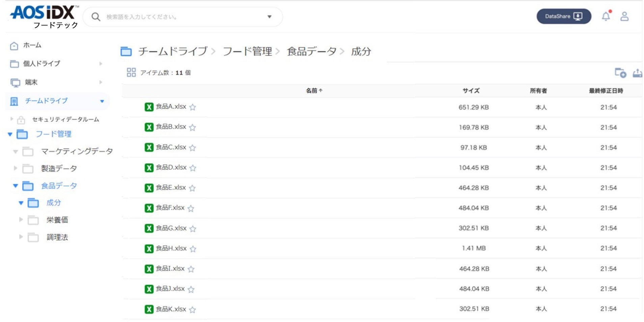Click the search magnifier icon

pyautogui.click(x=96, y=17)
